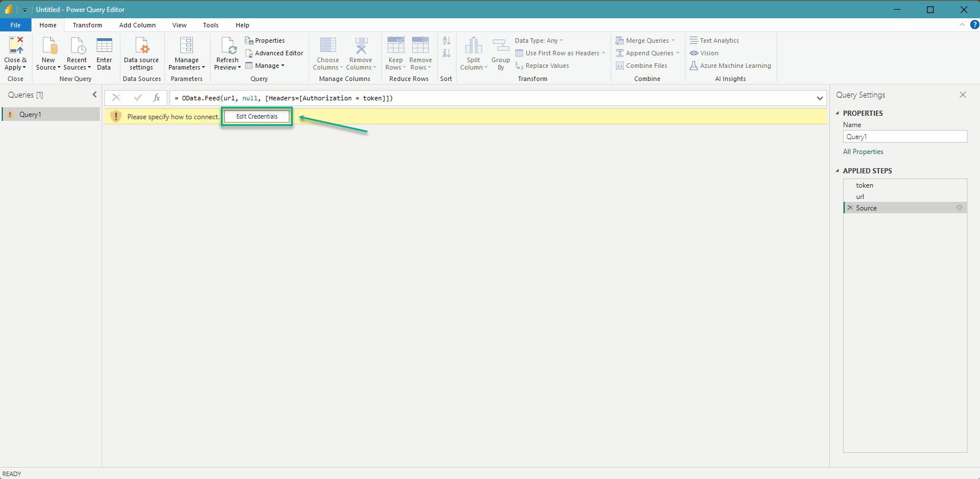Open the Data Type: Any dropdown

coord(538,40)
